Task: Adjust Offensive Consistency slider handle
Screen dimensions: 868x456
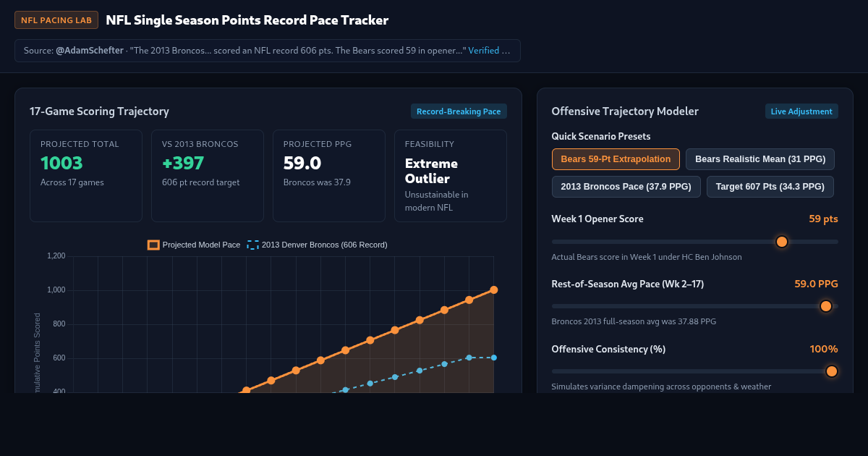Action: 831,371
